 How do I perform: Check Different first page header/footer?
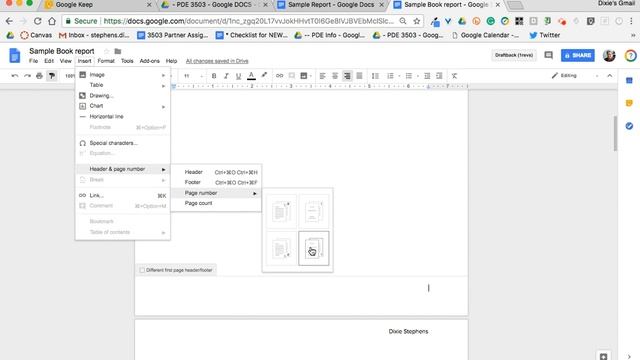[x=142, y=270]
